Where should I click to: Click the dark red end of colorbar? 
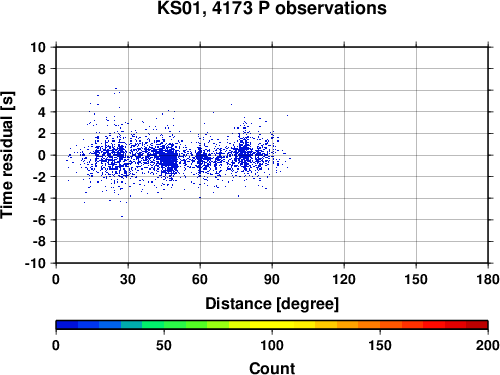pyautogui.click(x=477, y=325)
